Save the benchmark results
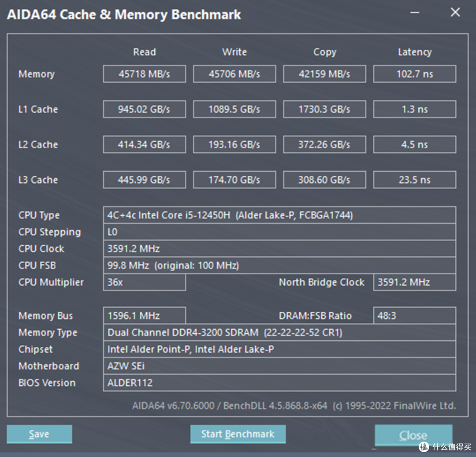Image resolution: width=476 pixels, height=457 pixels. click(40, 434)
